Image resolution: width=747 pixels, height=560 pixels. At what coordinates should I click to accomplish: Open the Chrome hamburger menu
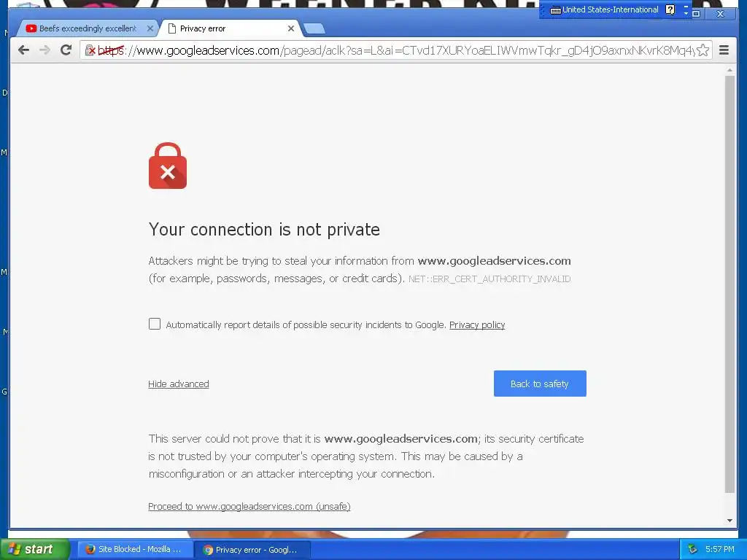[x=724, y=50]
